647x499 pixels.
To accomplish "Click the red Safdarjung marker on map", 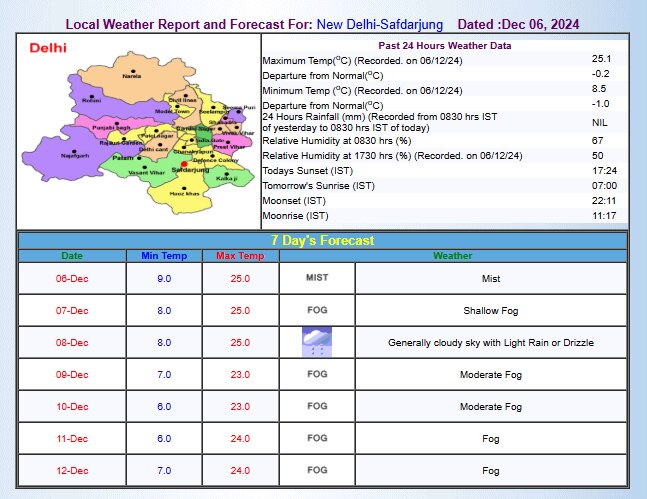I will point(185,164).
